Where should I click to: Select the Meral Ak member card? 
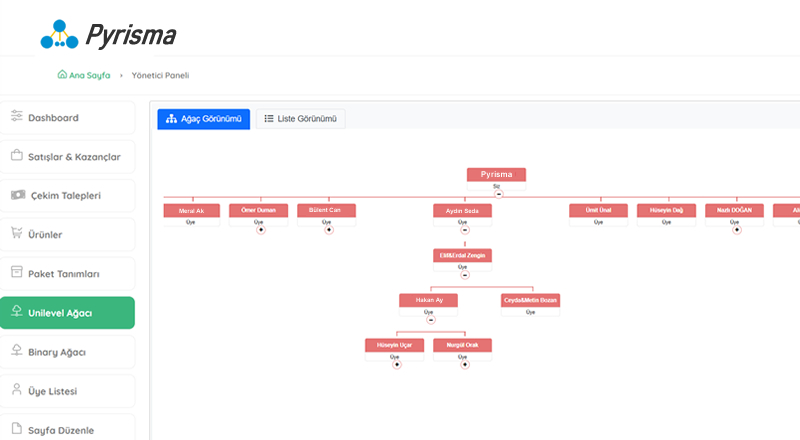(192, 211)
